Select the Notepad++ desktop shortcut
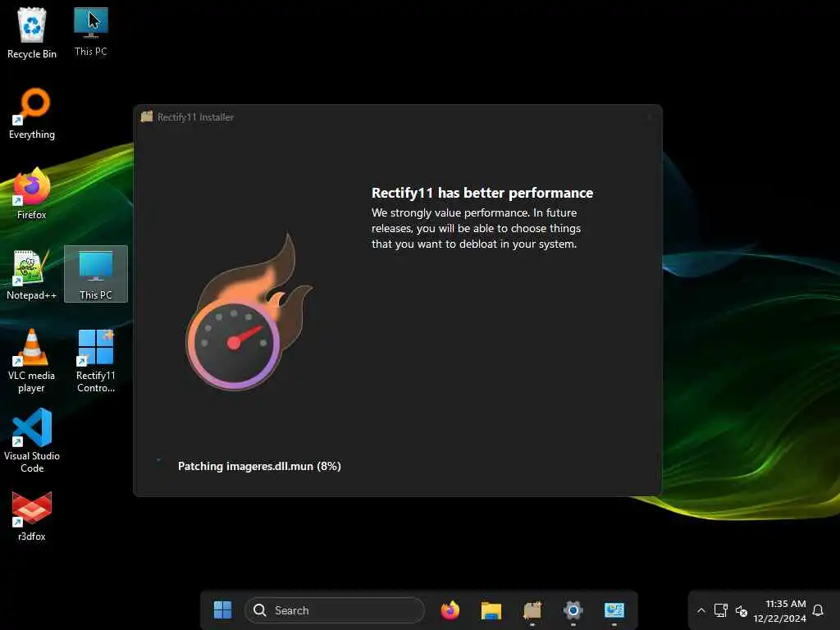 tap(32, 274)
